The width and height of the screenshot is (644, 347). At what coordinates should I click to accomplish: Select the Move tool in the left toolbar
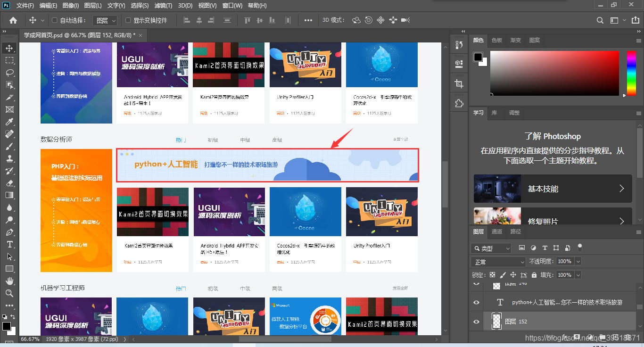9,48
